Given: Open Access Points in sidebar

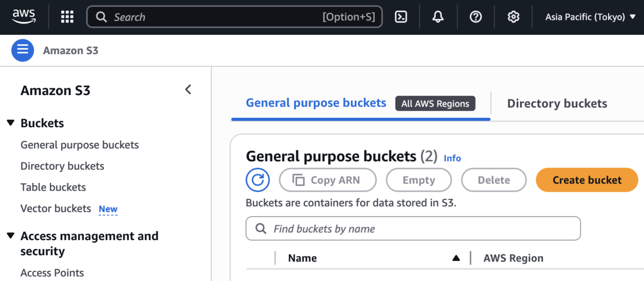Looking at the screenshot, I should click(52, 273).
